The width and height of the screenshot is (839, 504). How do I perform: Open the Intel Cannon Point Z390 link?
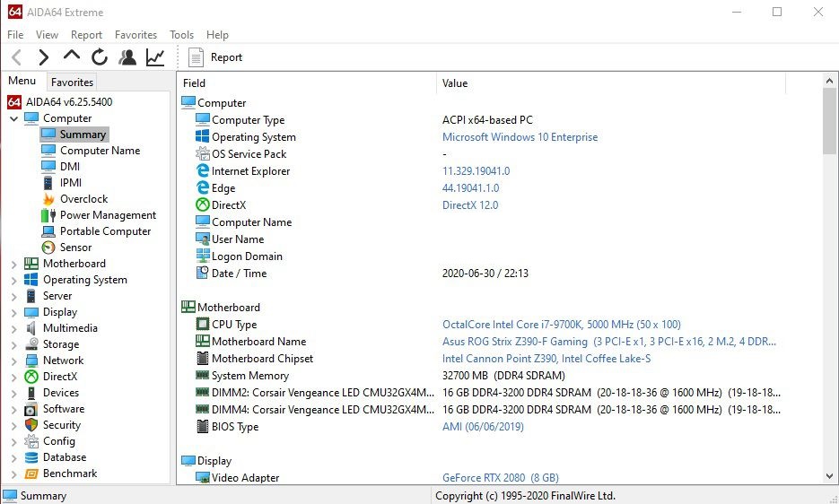[546, 359]
